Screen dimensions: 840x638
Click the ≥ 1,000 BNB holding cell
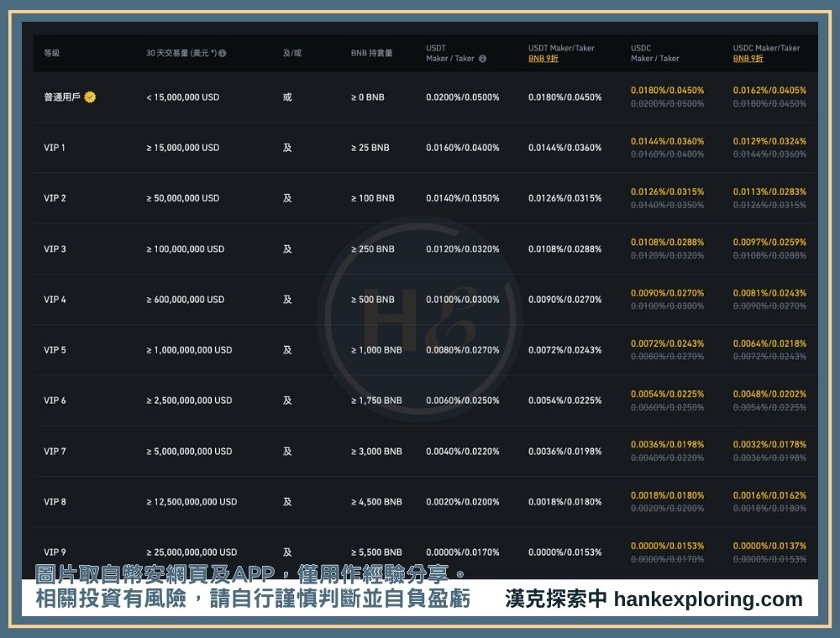tap(376, 349)
